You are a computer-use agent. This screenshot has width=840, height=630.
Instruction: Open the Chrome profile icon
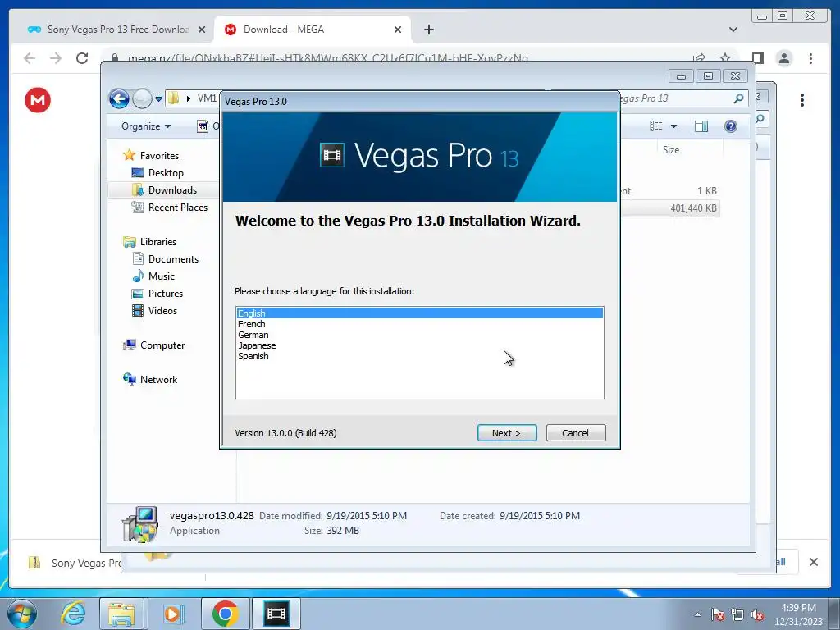783,58
